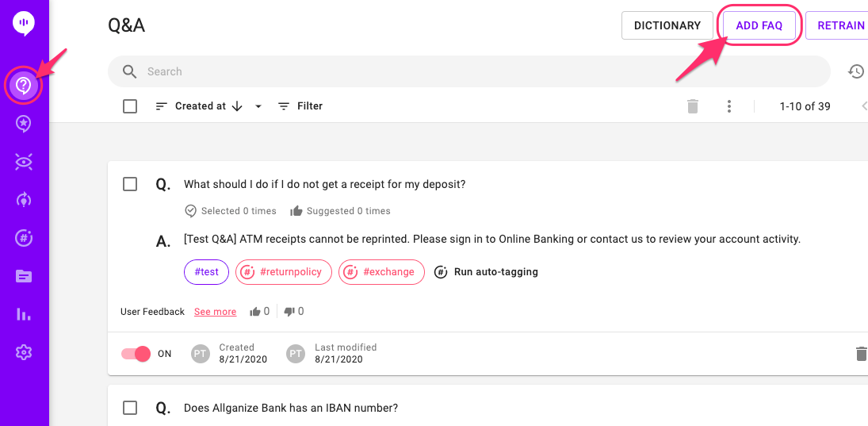This screenshot has width=868, height=426.
Task: Click the star badge sidebar icon
Action: pyautogui.click(x=23, y=123)
